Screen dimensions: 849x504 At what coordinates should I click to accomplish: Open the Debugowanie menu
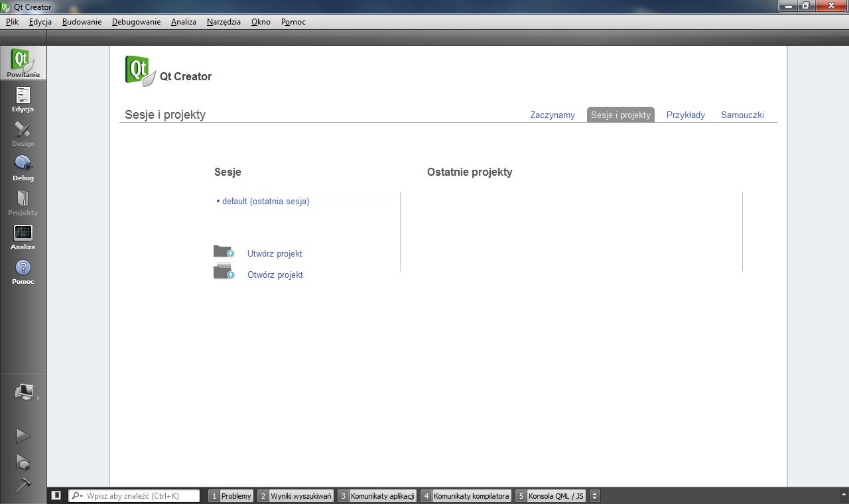136,22
